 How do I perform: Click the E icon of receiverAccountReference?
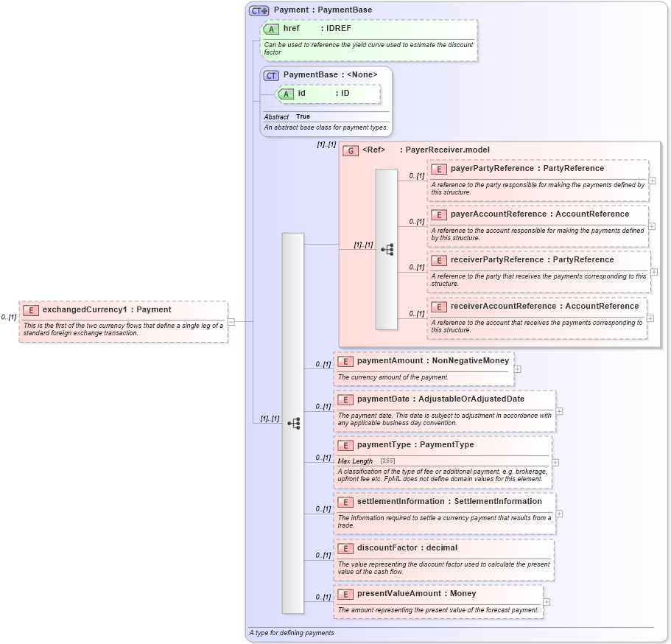click(x=439, y=307)
